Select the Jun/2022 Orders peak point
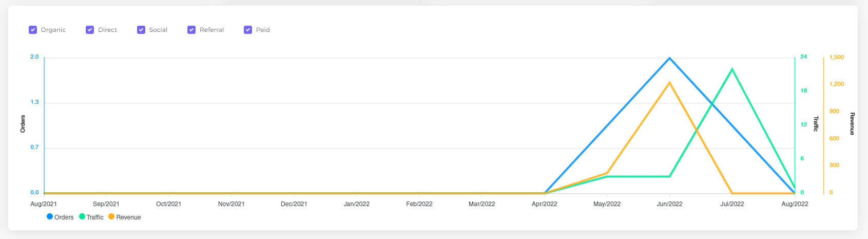868x239 pixels. (x=669, y=58)
